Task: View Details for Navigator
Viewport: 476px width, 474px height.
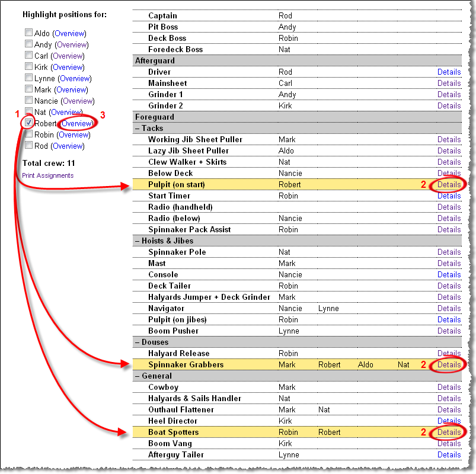Action: 449,308
